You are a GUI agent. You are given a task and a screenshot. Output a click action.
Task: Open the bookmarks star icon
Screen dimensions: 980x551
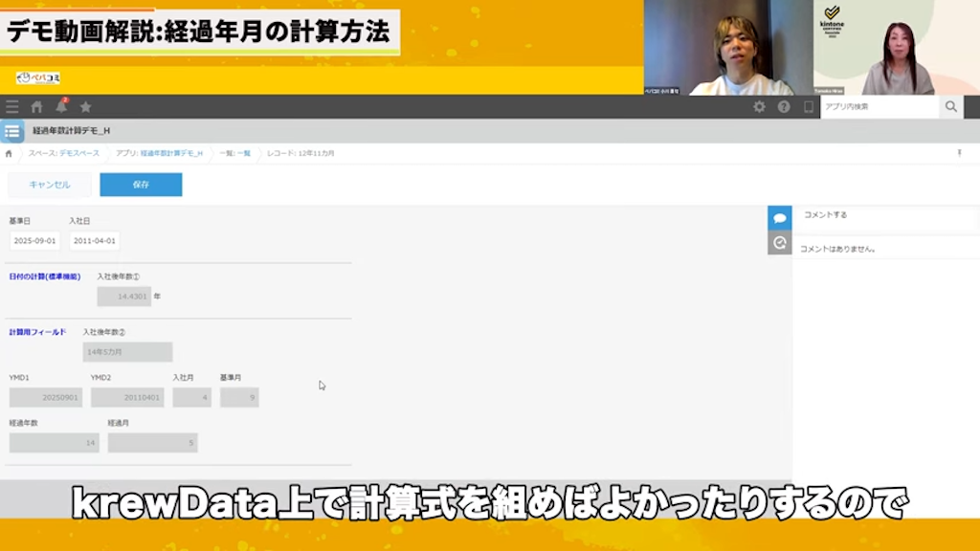[x=85, y=107]
